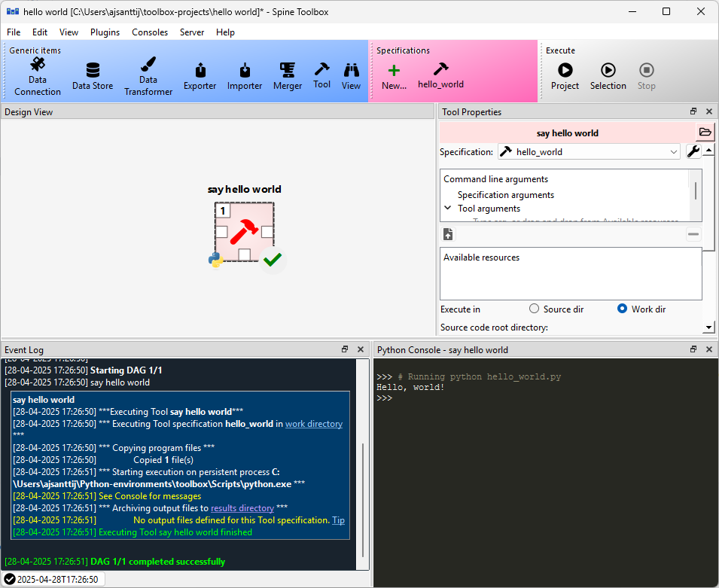Collapse the Tool arguments tree node

click(x=447, y=208)
